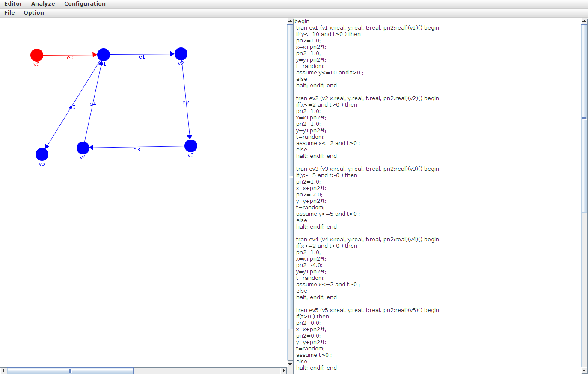Click the edge label e2
588x374 pixels.
point(186,103)
